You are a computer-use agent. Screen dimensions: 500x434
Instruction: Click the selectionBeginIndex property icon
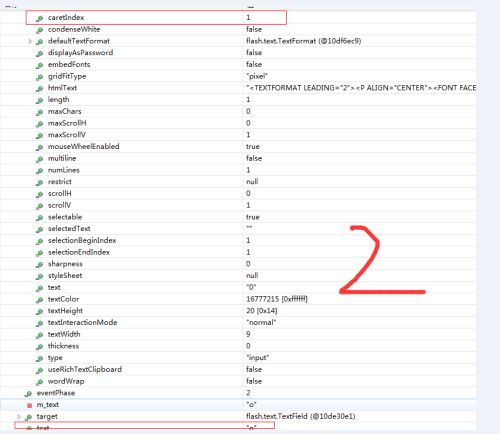[x=40, y=241]
